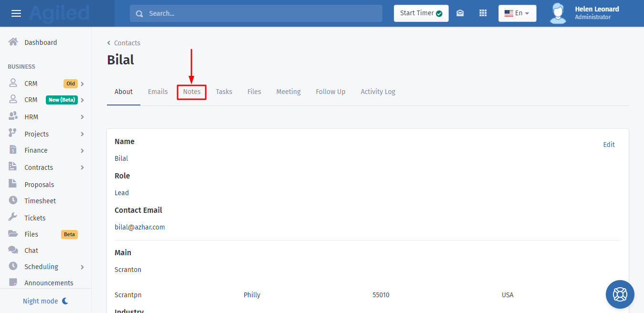Viewport: 644px width, 313px height.
Task: Click the Chat bubbles icon
Action: (x=13, y=250)
